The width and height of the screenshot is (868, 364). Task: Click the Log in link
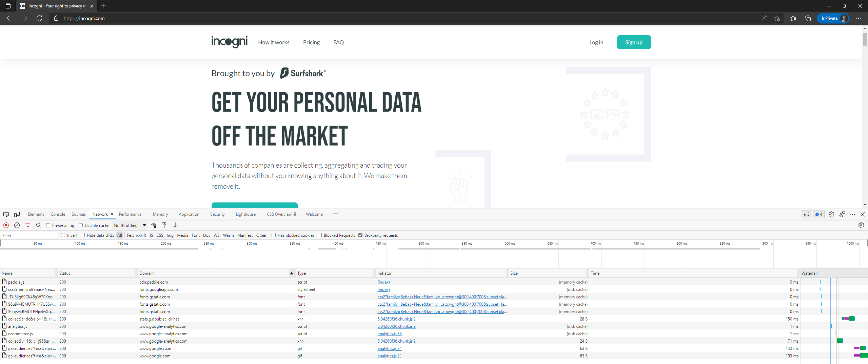point(596,42)
